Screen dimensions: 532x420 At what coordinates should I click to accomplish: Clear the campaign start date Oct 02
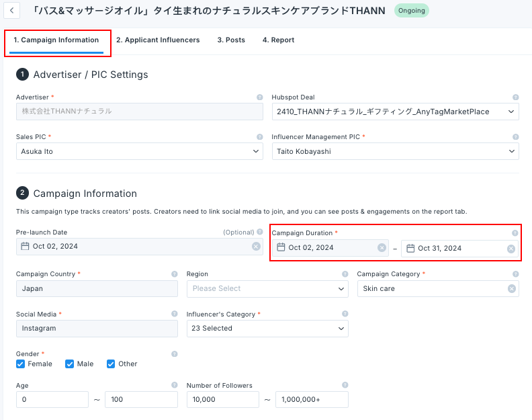click(x=382, y=248)
